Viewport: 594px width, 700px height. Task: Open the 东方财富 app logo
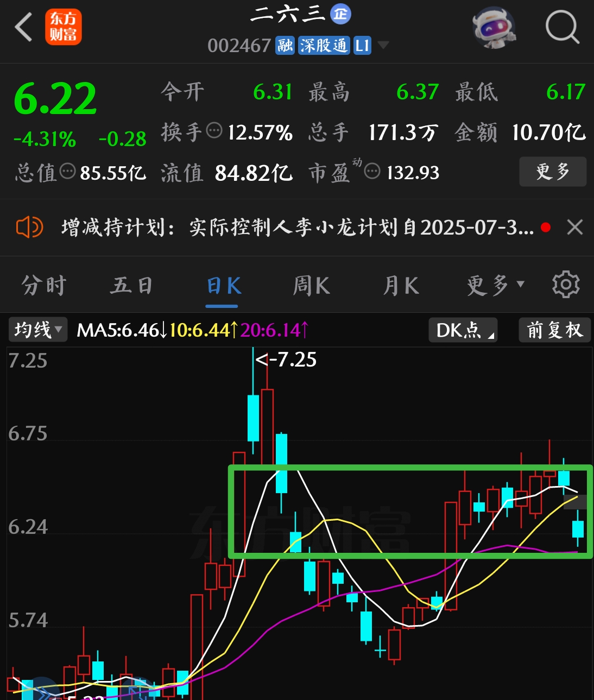coord(64,27)
